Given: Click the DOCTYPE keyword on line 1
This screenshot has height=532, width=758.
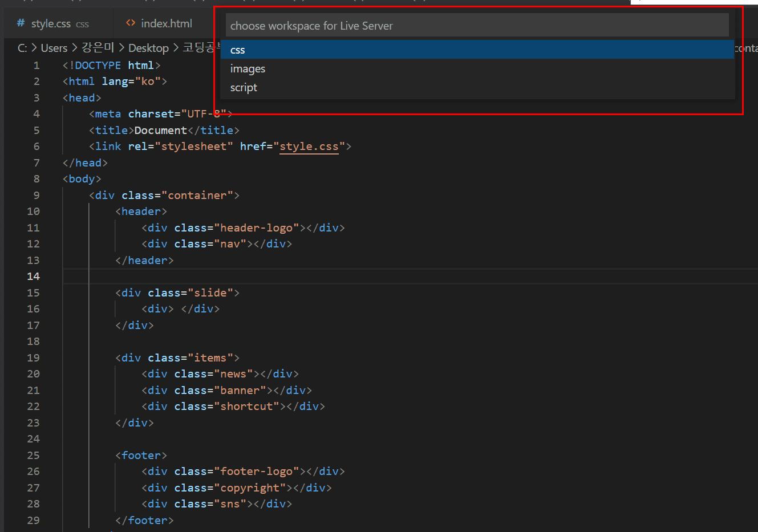Looking at the screenshot, I should point(98,66).
